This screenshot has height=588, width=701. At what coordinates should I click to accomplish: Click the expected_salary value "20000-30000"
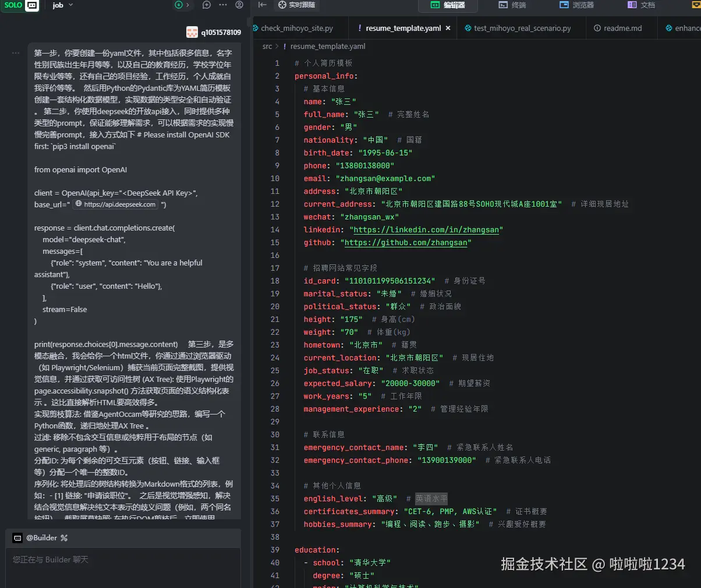pyautogui.click(x=410, y=384)
